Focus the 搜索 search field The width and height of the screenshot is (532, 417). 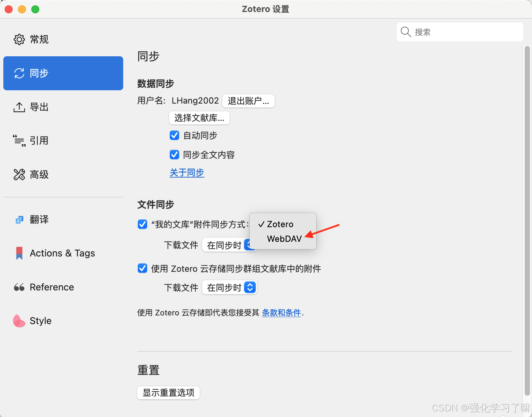pos(460,32)
